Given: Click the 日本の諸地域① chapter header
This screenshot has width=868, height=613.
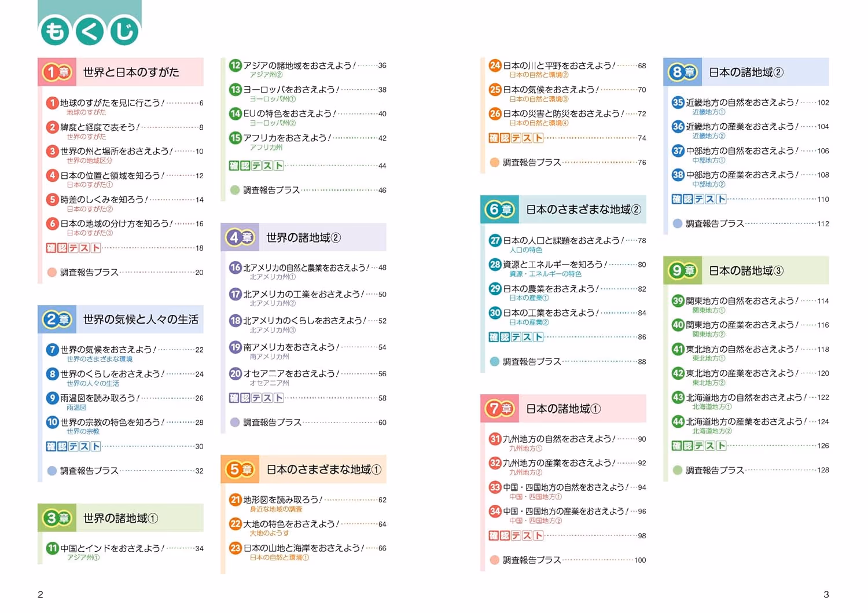Looking at the screenshot, I should pyautogui.click(x=563, y=409).
